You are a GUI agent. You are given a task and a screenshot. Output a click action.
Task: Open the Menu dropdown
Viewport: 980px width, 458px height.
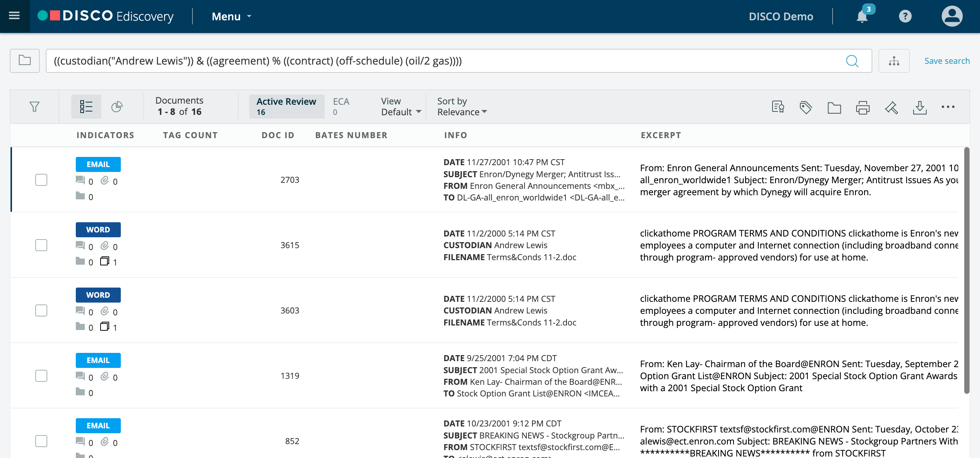point(231,17)
